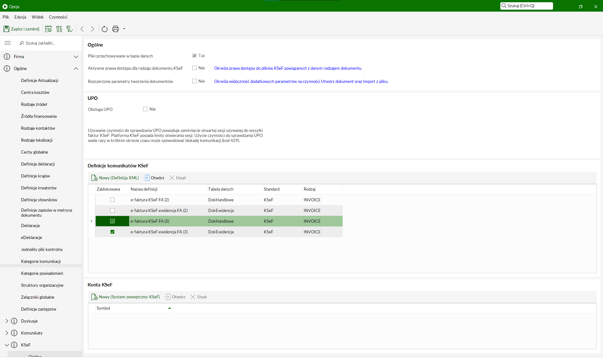Viewport: 603px width, 364px height.
Task: Click the window-with-gear settings toolbar icon
Action: point(48,29)
